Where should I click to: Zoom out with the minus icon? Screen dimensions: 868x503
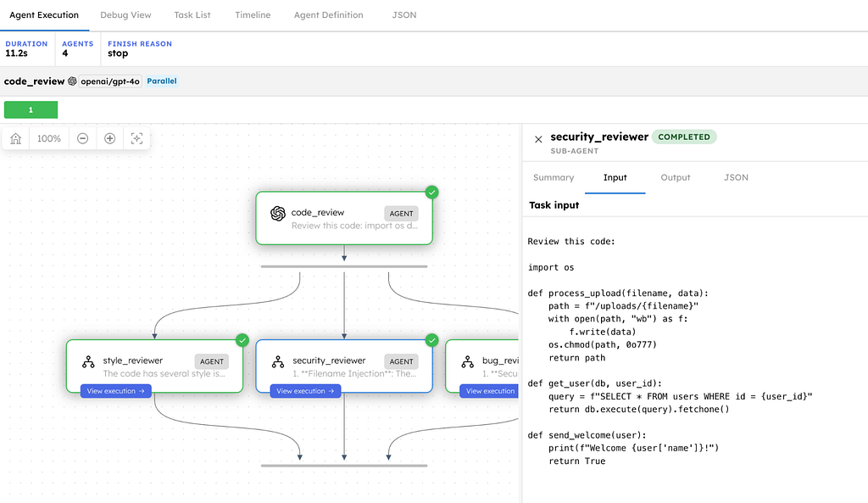83,138
